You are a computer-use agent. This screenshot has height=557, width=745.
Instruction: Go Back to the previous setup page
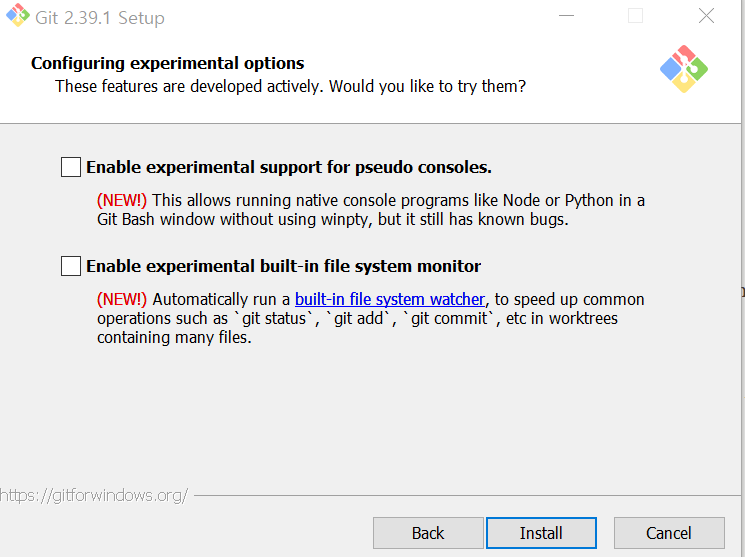428,533
